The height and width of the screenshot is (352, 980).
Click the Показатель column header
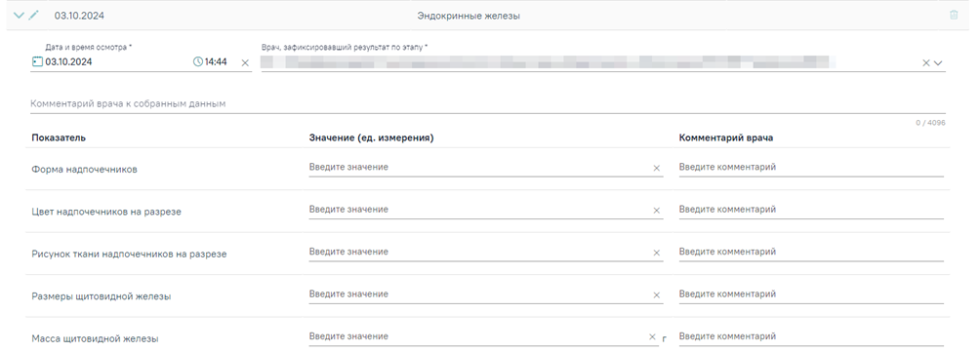point(59,137)
